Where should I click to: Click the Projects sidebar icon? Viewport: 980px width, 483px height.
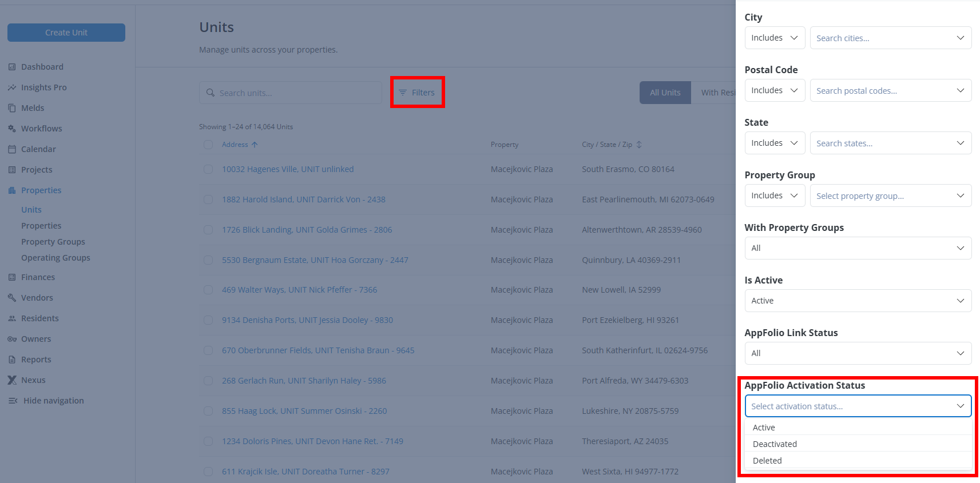coord(12,170)
